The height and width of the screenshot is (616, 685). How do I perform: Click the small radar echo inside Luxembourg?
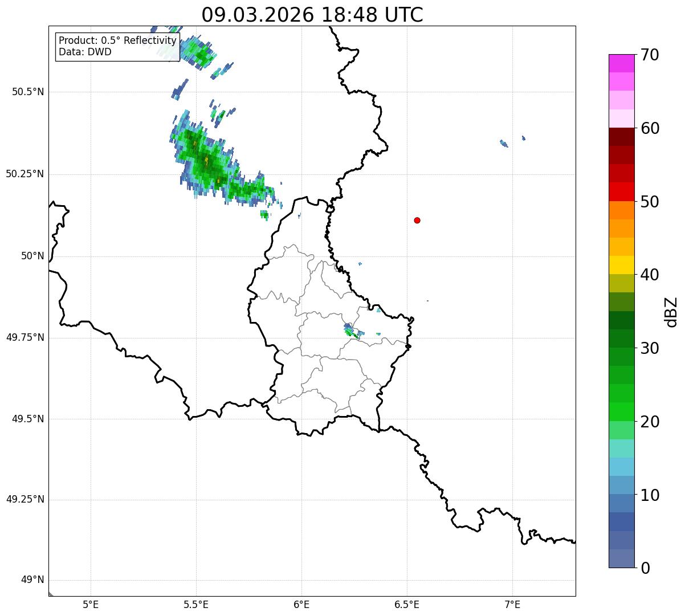(x=353, y=332)
